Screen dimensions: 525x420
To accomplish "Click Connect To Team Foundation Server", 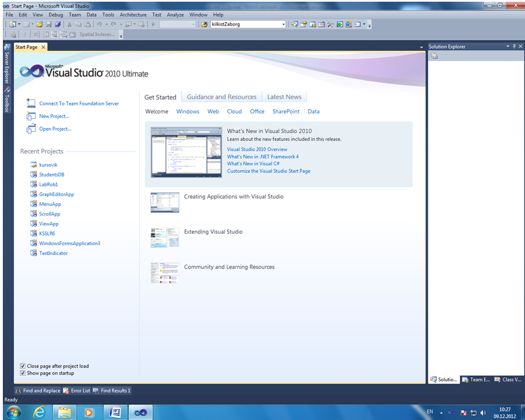I will pos(79,103).
